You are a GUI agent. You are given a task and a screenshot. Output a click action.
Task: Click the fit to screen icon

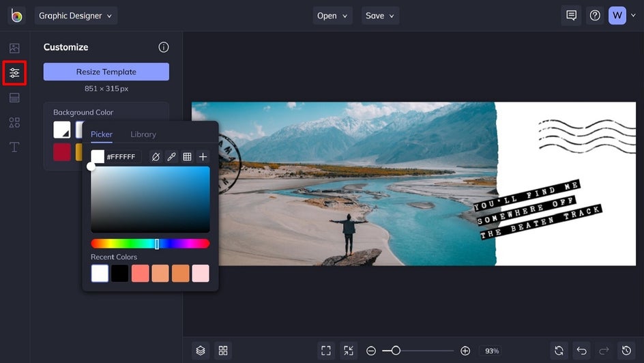[x=326, y=351]
